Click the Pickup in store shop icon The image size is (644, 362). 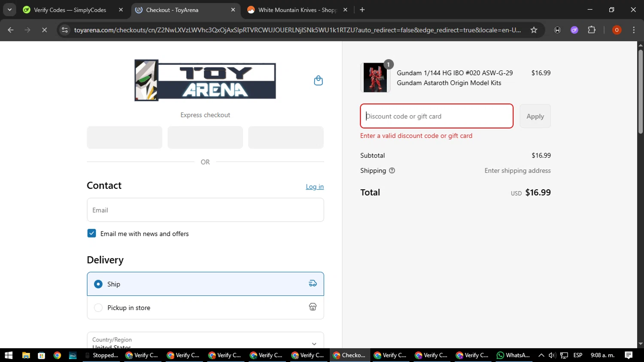tap(313, 307)
